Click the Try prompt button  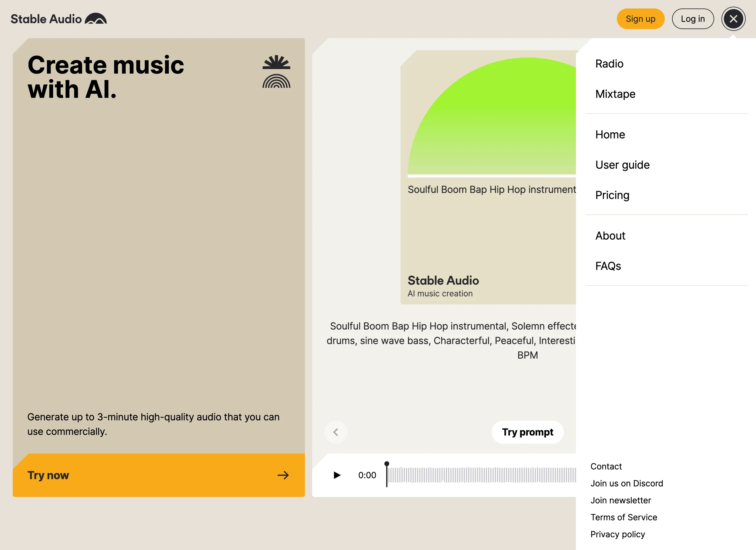528,432
